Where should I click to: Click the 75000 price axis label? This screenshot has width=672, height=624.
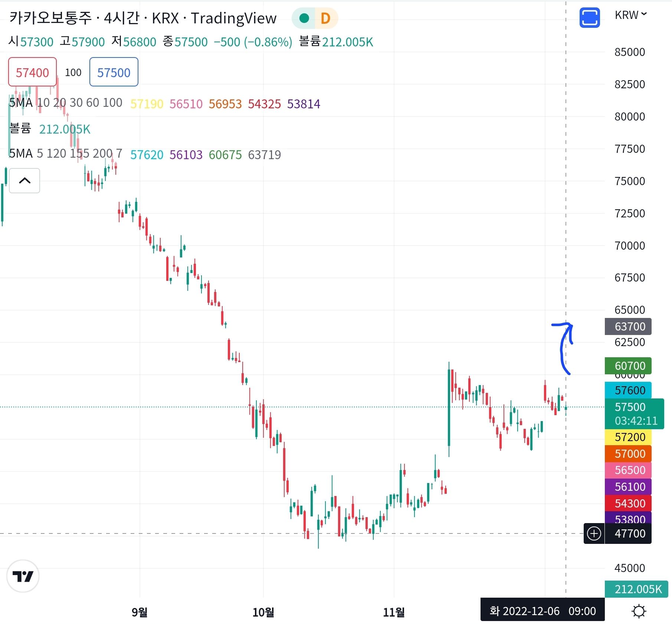(x=630, y=181)
